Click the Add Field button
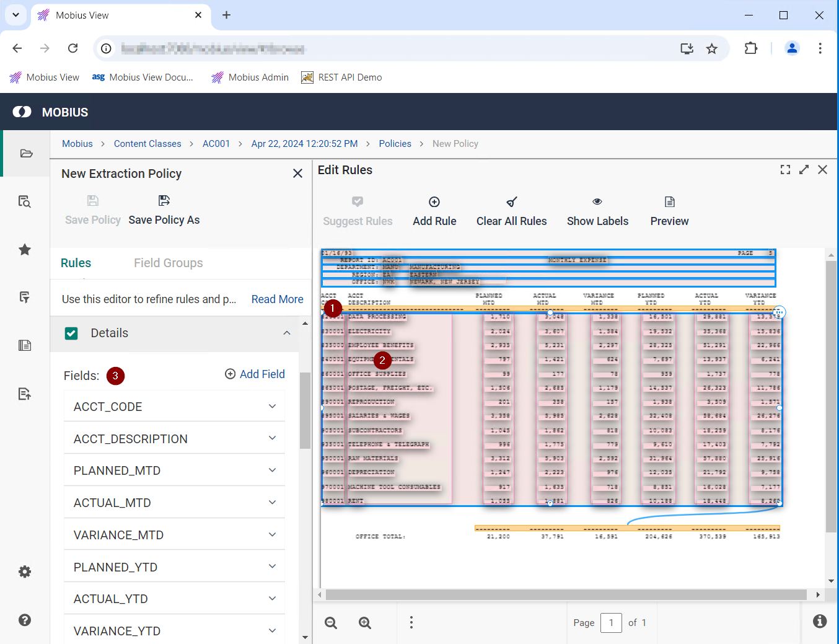The image size is (839, 644). point(255,374)
